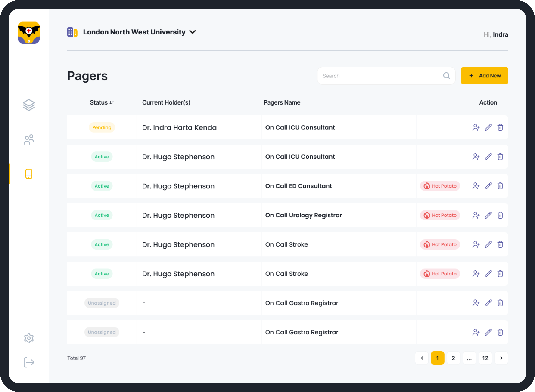Click the Pending status badge
The height and width of the screenshot is (392, 535).
pos(102,127)
